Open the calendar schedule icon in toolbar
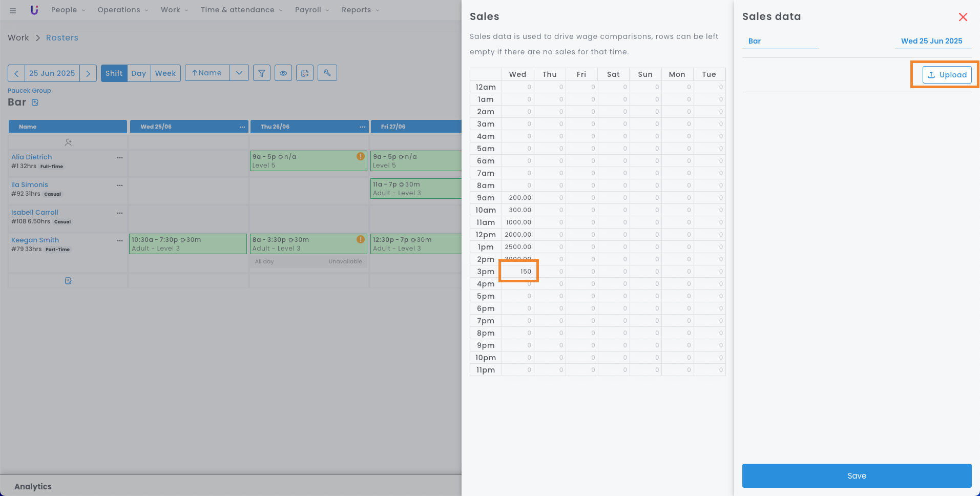 [305, 73]
